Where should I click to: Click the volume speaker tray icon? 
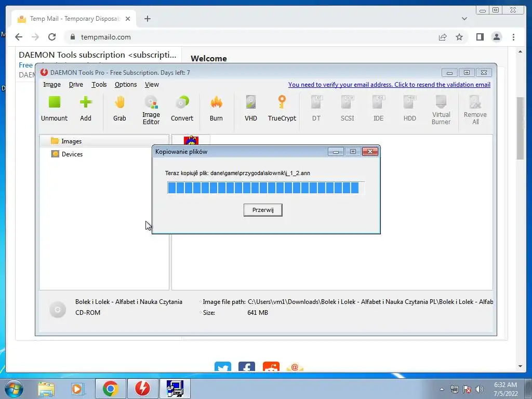point(480,389)
